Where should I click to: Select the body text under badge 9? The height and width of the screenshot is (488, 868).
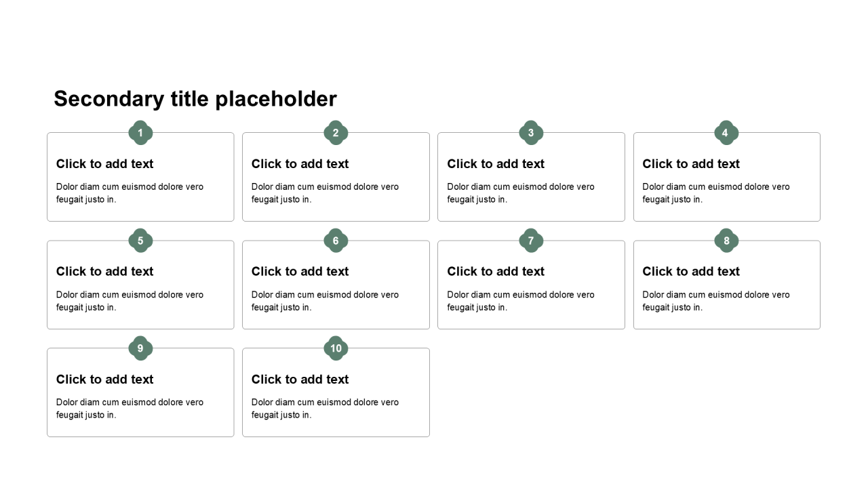[x=130, y=409]
